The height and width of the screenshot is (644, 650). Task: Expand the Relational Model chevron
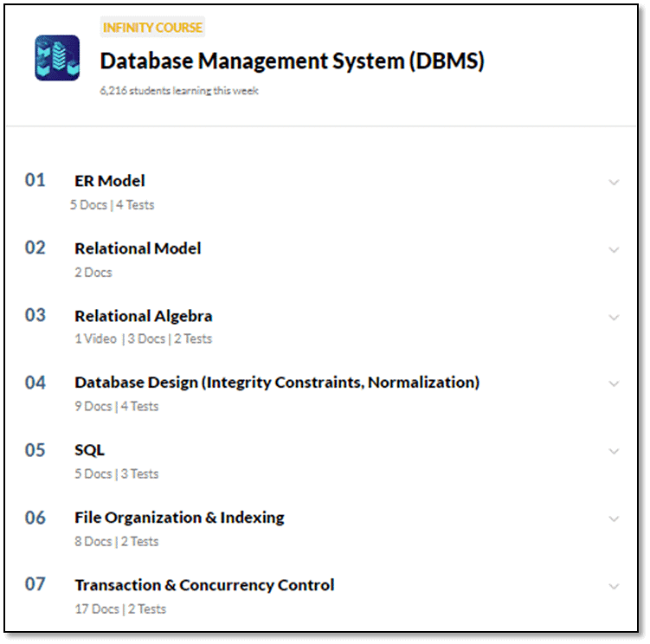pyautogui.click(x=614, y=249)
